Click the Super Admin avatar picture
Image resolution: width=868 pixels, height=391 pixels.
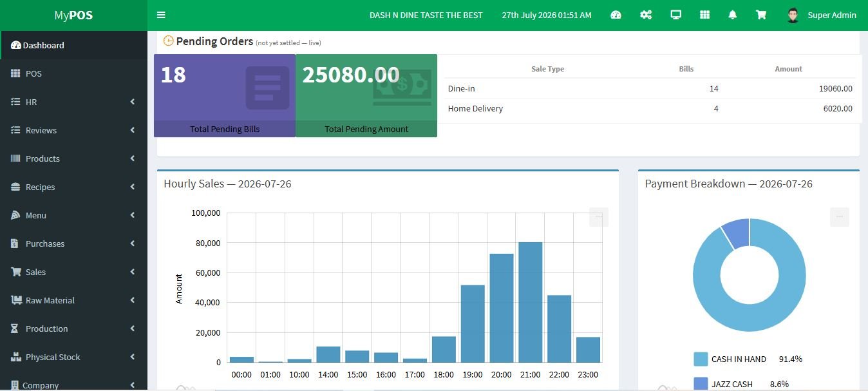pos(793,15)
